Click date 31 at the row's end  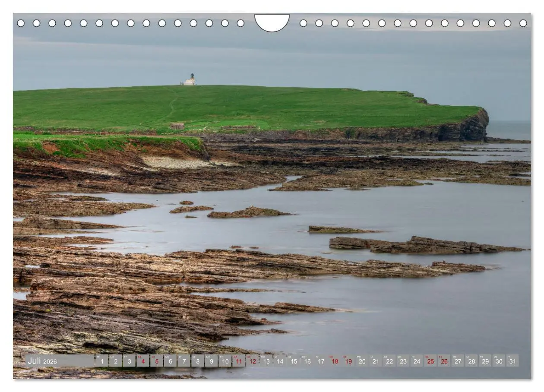512,361
